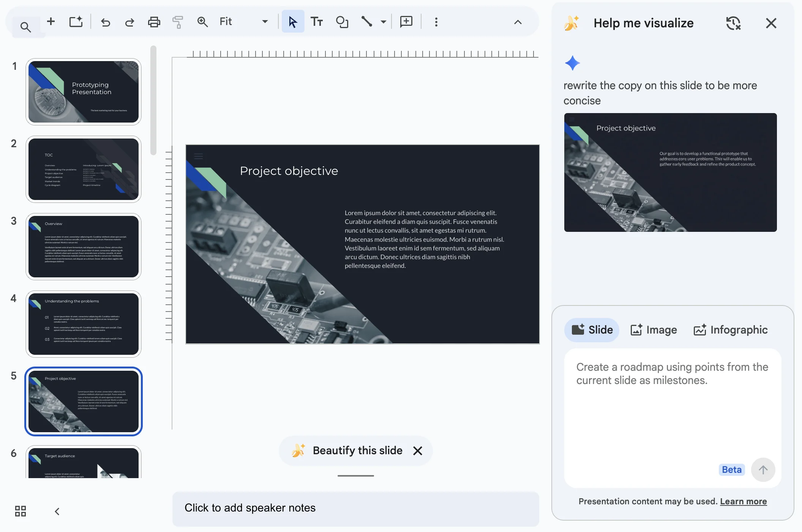Click the filmstrip vertical scrollbar
Viewport: 802px width, 532px height.
point(153,101)
